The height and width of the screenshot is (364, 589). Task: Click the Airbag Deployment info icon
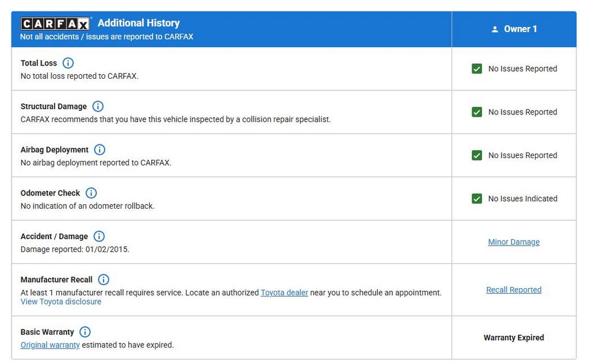point(100,150)
